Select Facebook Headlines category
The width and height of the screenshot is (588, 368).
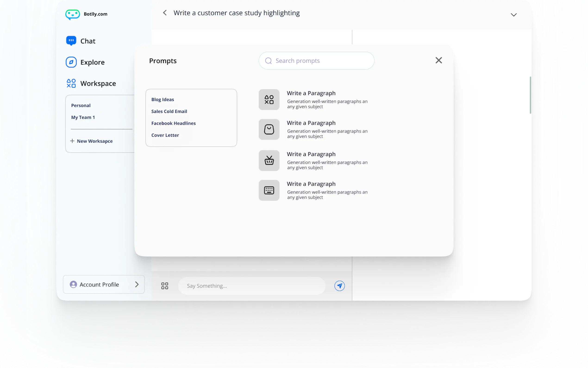coord(173,123)
